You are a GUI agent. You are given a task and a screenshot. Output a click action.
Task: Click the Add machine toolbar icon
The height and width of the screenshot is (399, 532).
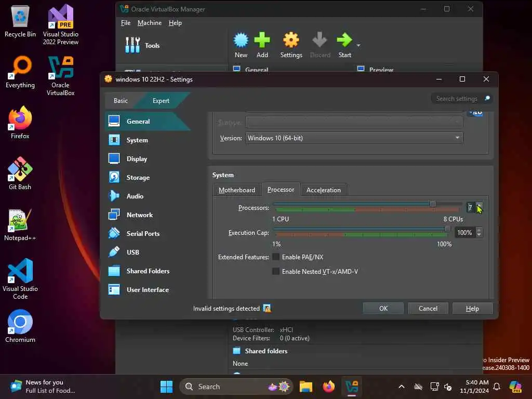[x=262, y=45]
